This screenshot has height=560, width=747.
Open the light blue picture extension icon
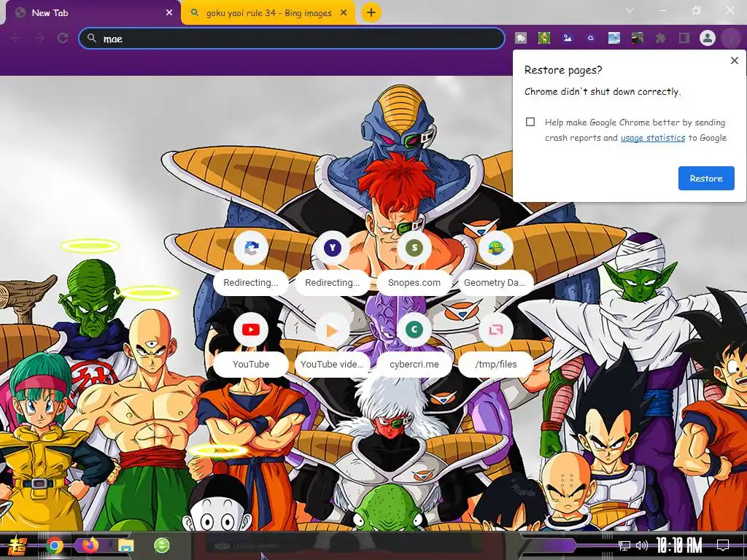[614, 38]
